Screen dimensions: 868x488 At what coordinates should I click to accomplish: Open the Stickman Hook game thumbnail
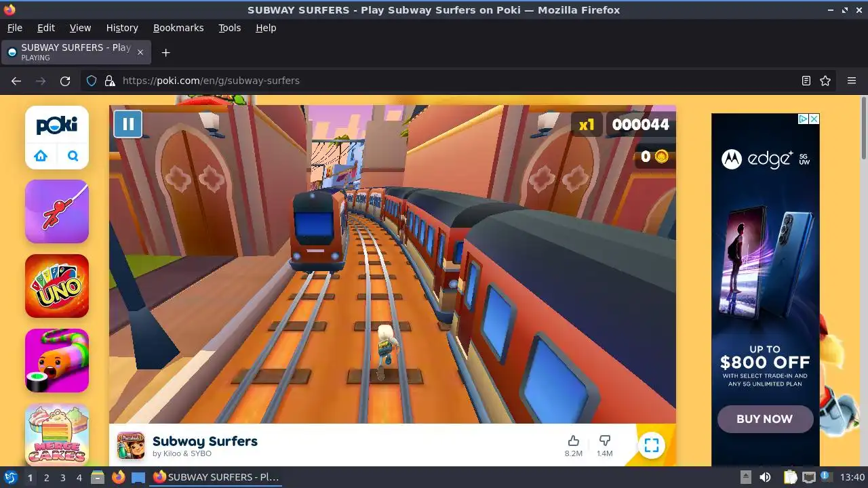[x=57, y=211]
